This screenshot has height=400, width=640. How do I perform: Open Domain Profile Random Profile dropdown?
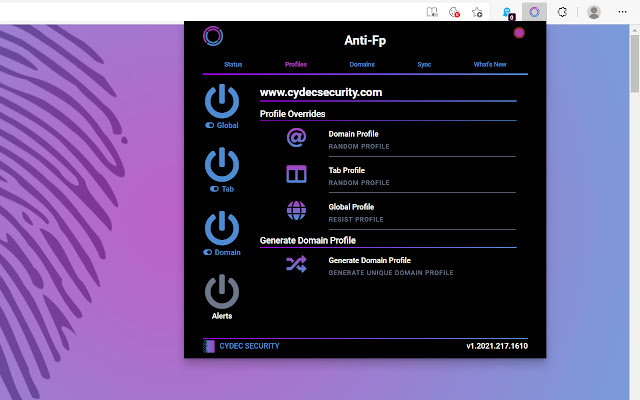coord(422,140)
